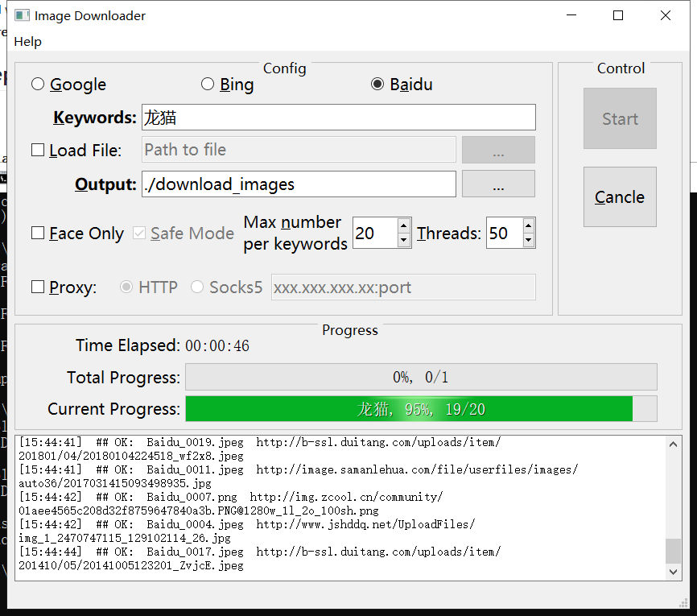Decrease Max number per keywords with down arrow
Screen dimensions: 697x616
tap(405, 239)
